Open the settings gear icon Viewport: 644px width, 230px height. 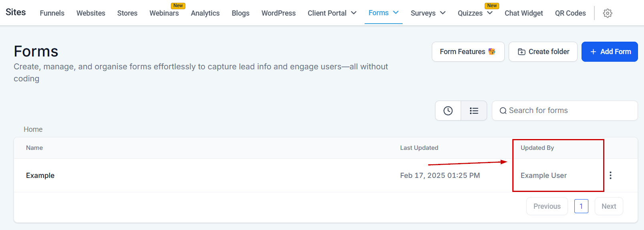pos(607,13)
